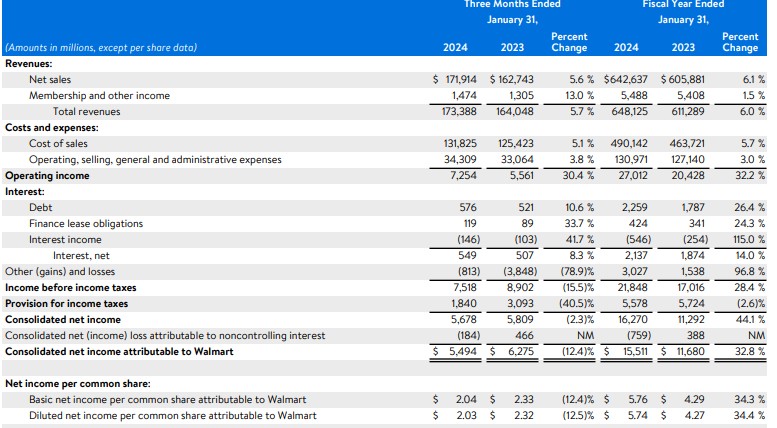Click the 'Net sales' row label
Screen dimensions: 777x428
coord(50,79)
